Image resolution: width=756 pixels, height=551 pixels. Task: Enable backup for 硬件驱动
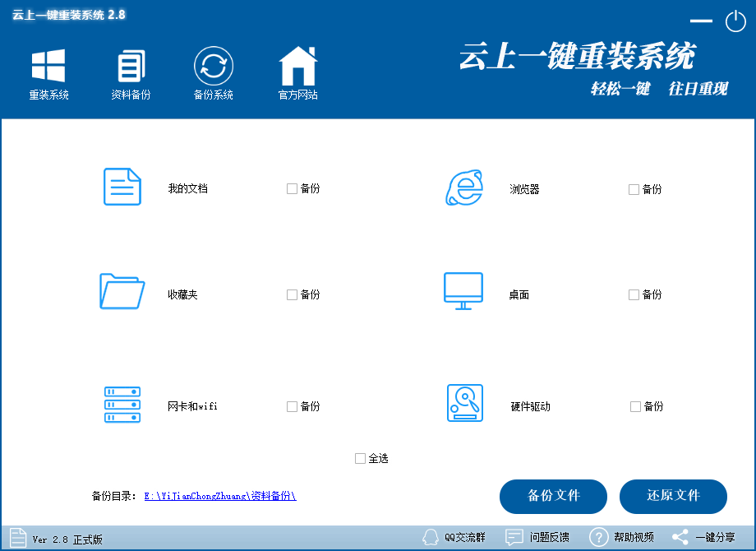click(x=634, y=405)
